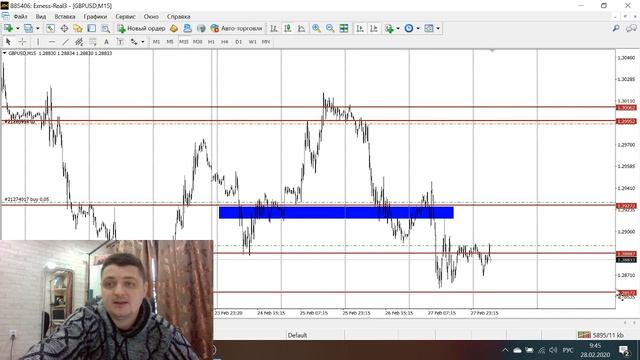Open the MetaEditor icon
The width and height of the screenshot is (640, 360).
pyautogui.click(x=174, y=28)
